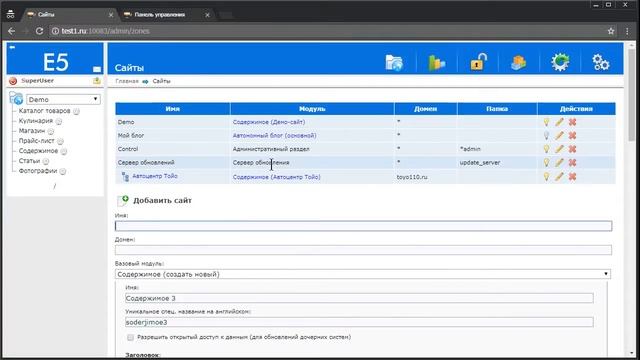The image size is (640, 360).
Task: Focus the field containing soderjimoe3
Action: tap(359, 322)
